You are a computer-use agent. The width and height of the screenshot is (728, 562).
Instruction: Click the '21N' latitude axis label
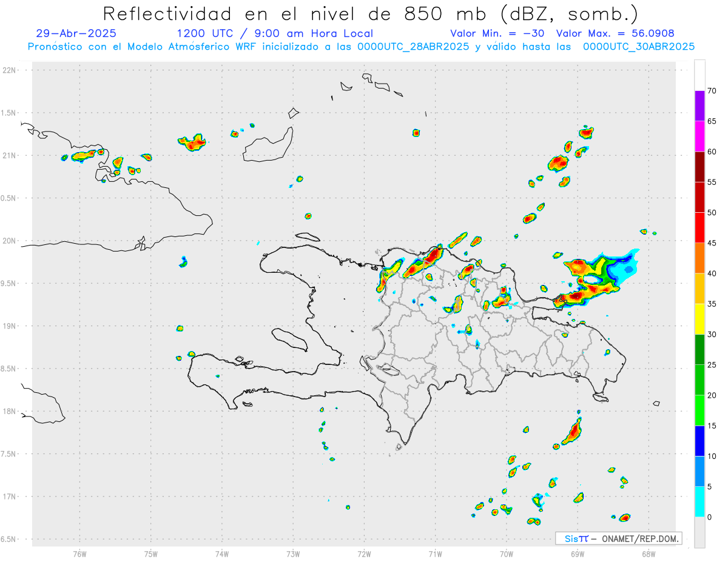coord(10,156)
